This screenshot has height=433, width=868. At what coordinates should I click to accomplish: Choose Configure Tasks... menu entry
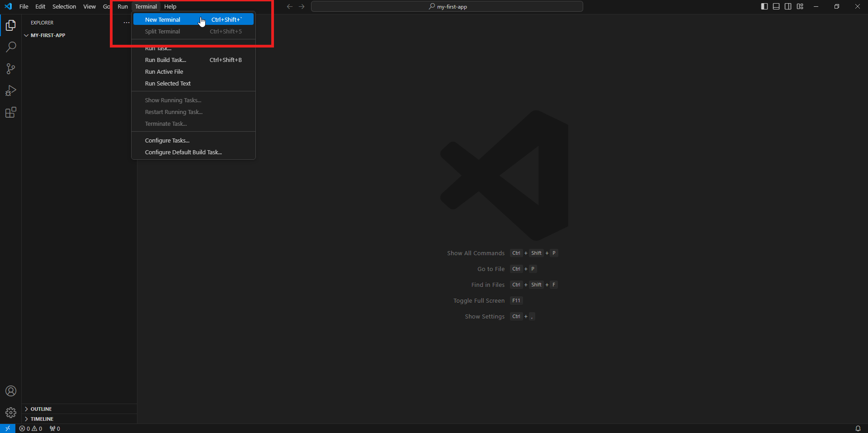tap(167, 141)
